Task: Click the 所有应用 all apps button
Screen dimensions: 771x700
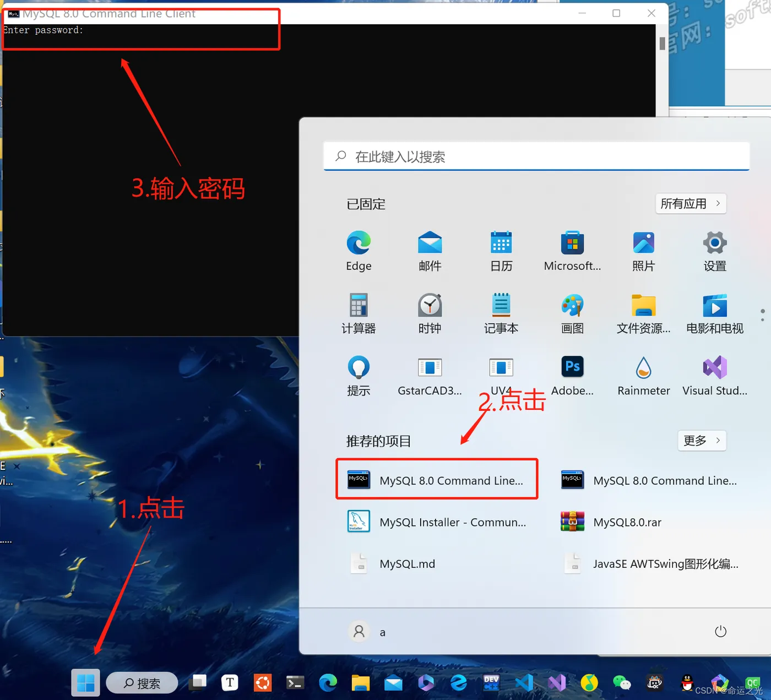Action: click(x=691, y=204)
